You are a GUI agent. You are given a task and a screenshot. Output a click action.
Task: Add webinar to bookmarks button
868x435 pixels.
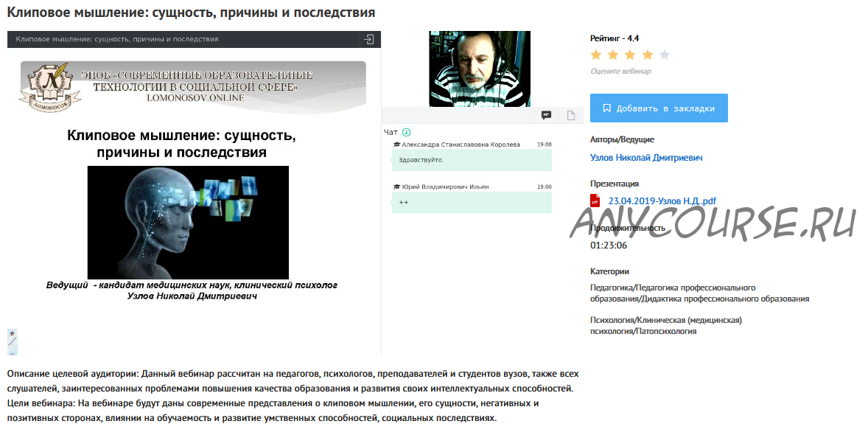coord(659,108)
